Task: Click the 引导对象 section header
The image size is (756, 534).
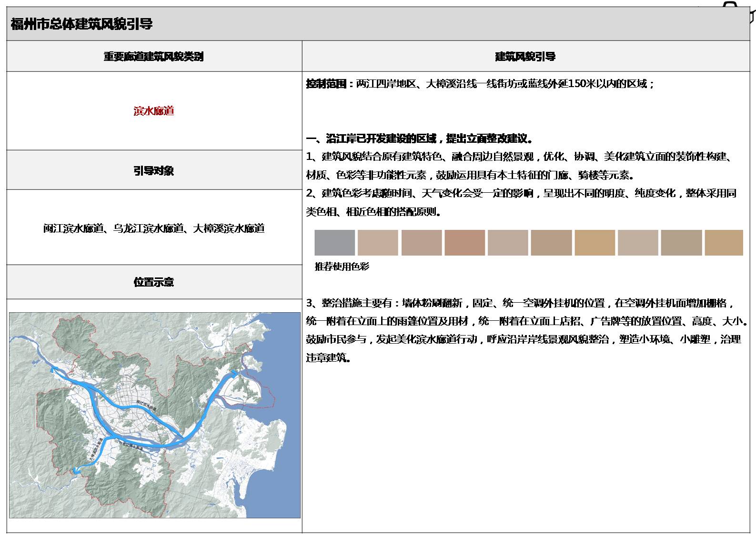Action: tap(153, 170)
